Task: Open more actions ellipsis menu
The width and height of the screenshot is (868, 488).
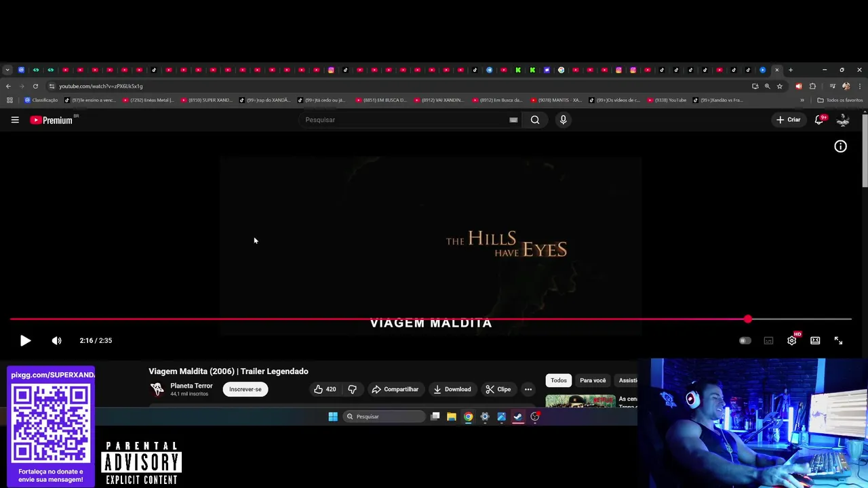Action: (x=528, y=389)
